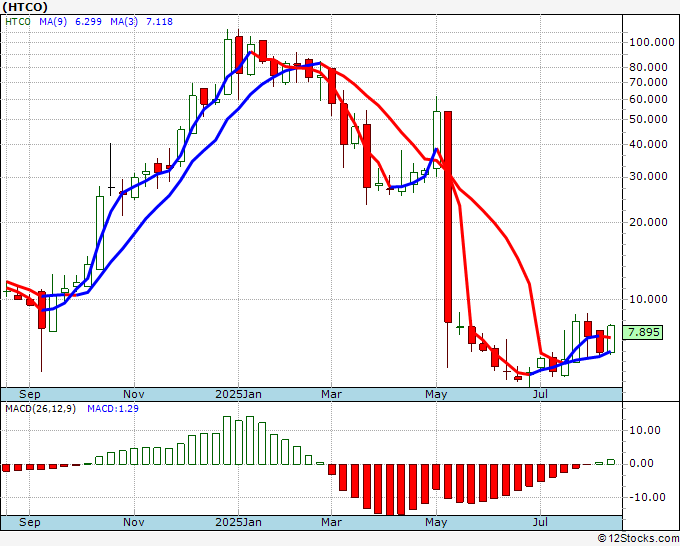Click Sep on the price chart date axis
The width and height of the screenshot is (680, 546).
pyautogui.click(x=29, y=394)
